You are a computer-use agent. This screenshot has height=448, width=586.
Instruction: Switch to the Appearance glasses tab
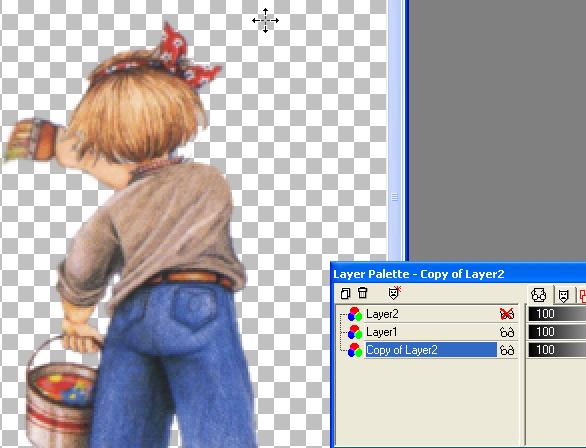pos(539,295)
